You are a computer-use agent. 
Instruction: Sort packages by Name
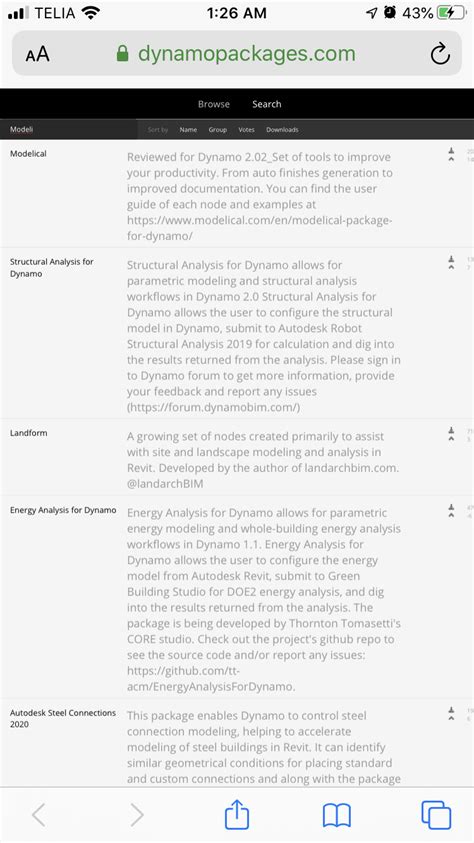pyautogui.click(x=188, y=130)
